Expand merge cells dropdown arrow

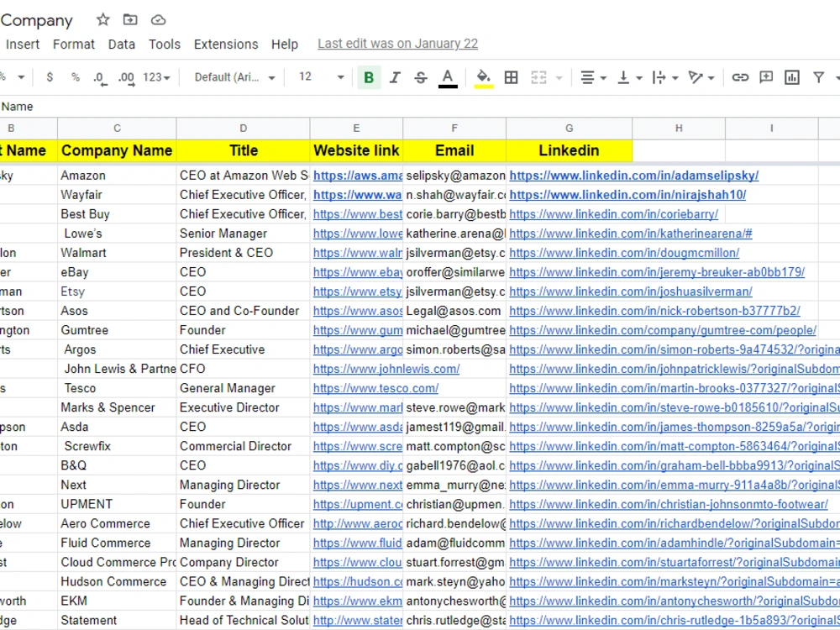click(559, 77)
